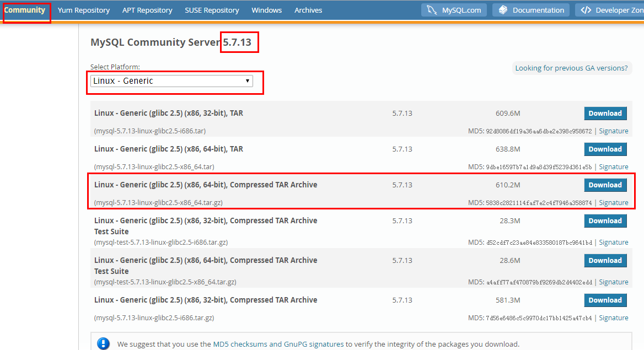Open Signature for mysql-5.7.13-linux-glibc2.5-x86_64.tar
Screen dimensions: 644x350
tap(614, 167)
